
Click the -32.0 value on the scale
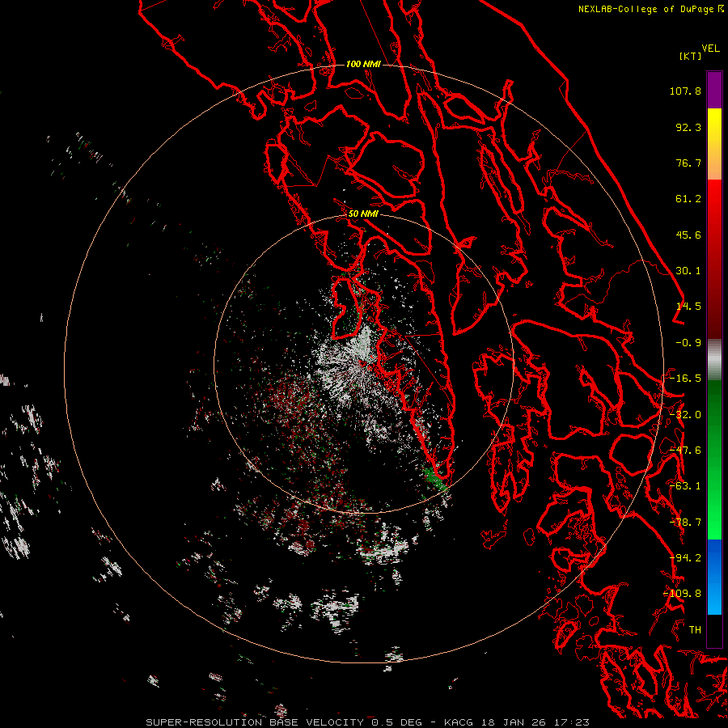point(685,415)
